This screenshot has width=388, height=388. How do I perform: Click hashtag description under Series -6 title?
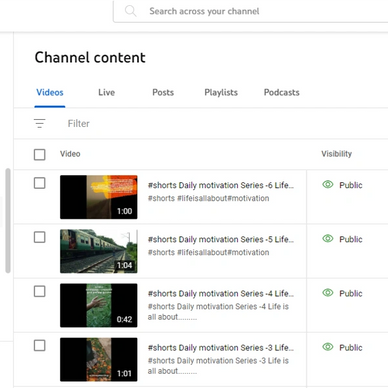[x=208, y=198]
